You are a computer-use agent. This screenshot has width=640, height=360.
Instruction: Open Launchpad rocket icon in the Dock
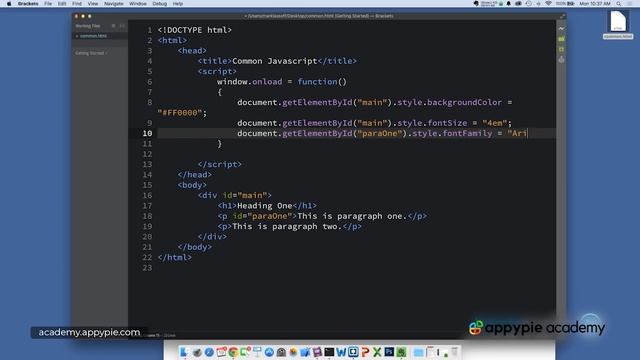point(197,352)
